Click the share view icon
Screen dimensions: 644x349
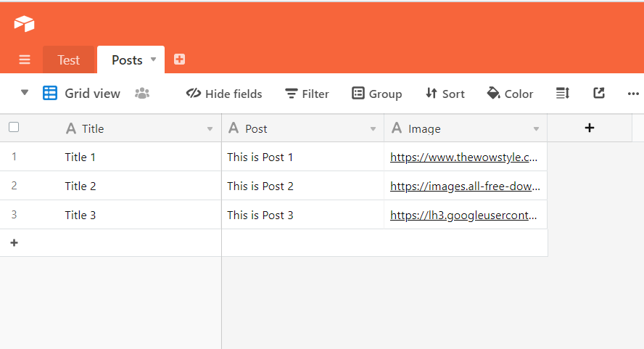point(599,93)
